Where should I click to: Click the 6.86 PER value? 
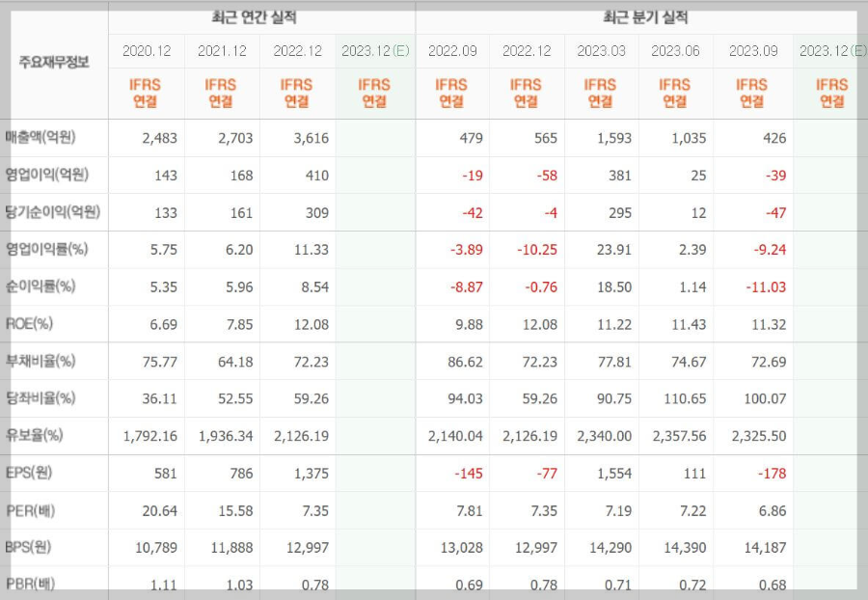click(x=773, y=510)
